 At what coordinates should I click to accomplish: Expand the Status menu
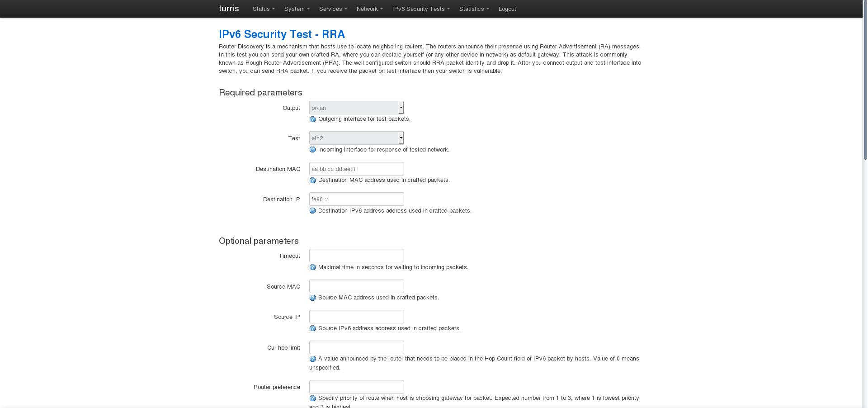(x=264, y=9)
